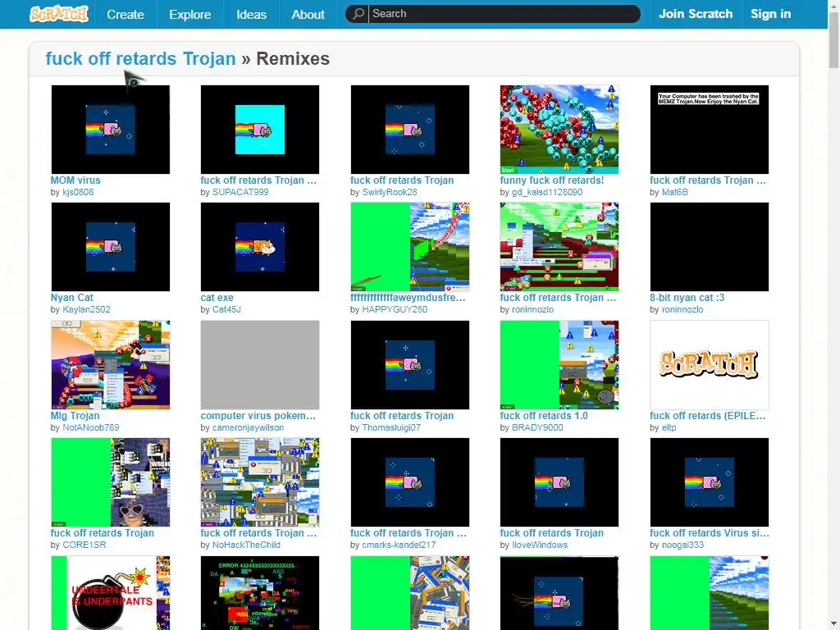Screen dimensions: 840x630
Task: Visit Mat6B user profile
Action: pos(674,192)
